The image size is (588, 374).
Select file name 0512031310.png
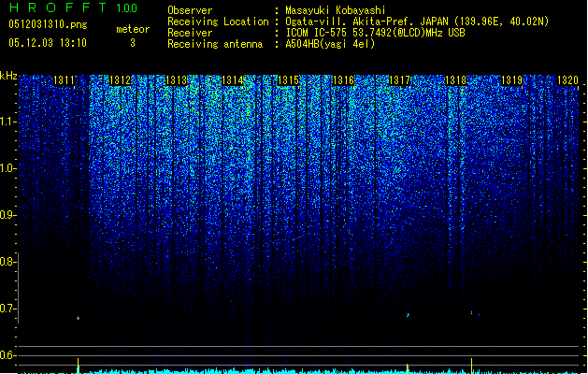click(x=48, y=24)
